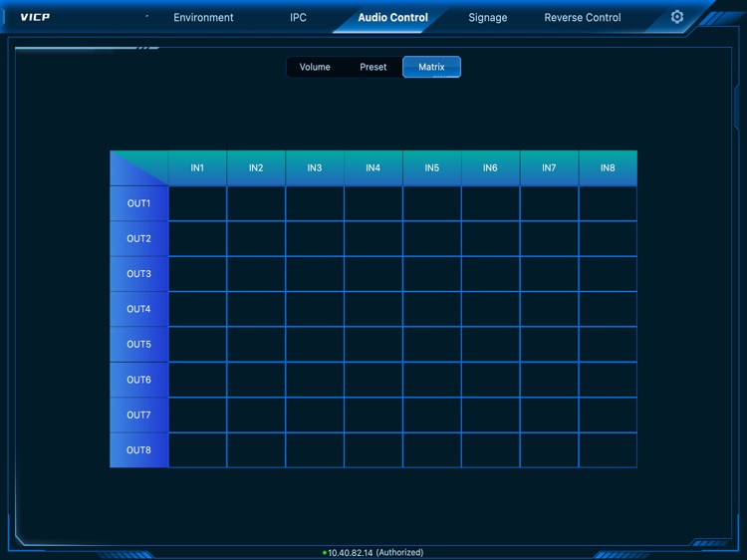Click the IN6 column header

point(490,167)
